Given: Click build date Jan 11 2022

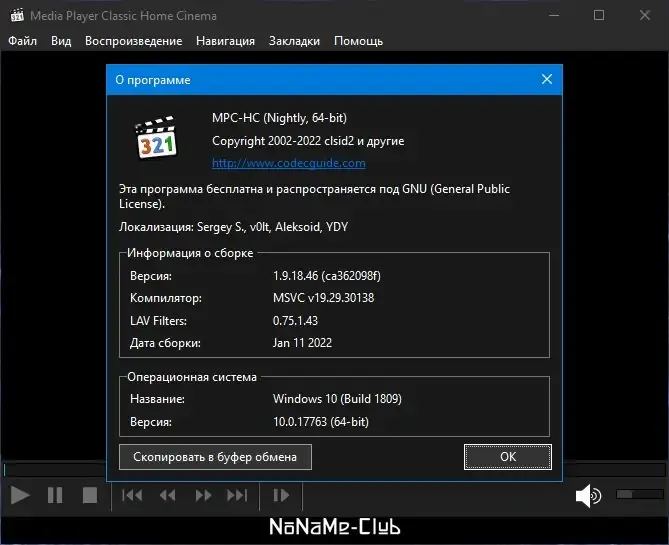Looking at the screenshot, I should 302,343.
